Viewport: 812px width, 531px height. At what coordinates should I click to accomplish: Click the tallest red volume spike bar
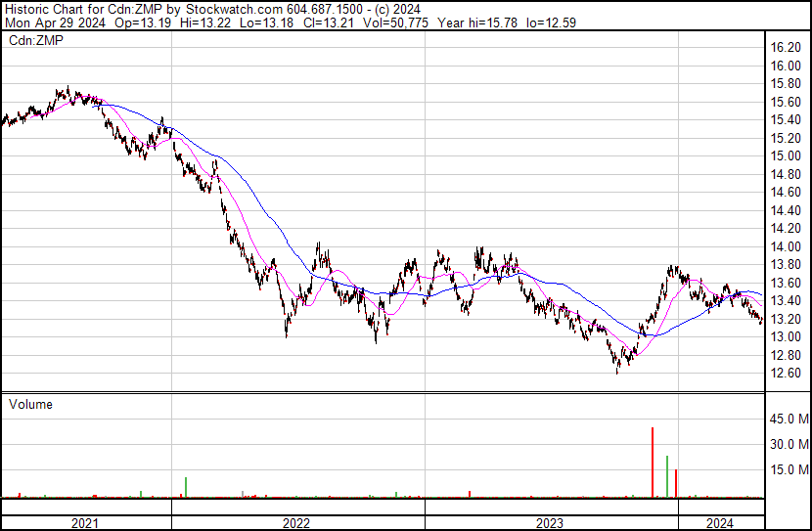point(653,464)
